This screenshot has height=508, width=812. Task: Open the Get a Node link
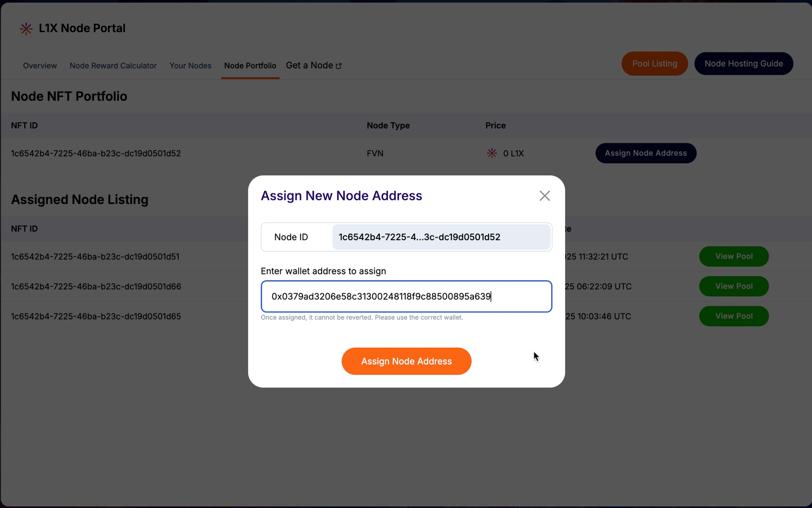(x=309, y=65)
